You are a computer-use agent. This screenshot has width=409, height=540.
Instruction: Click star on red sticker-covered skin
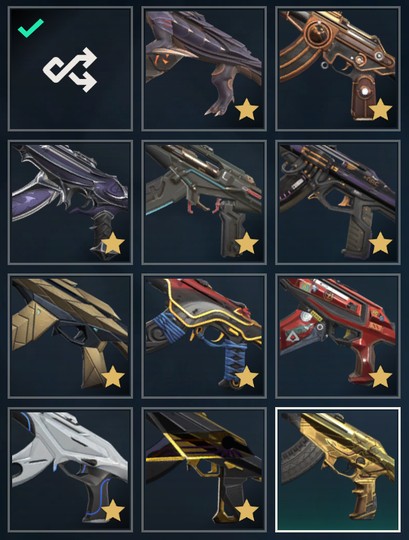coord(380,376)
